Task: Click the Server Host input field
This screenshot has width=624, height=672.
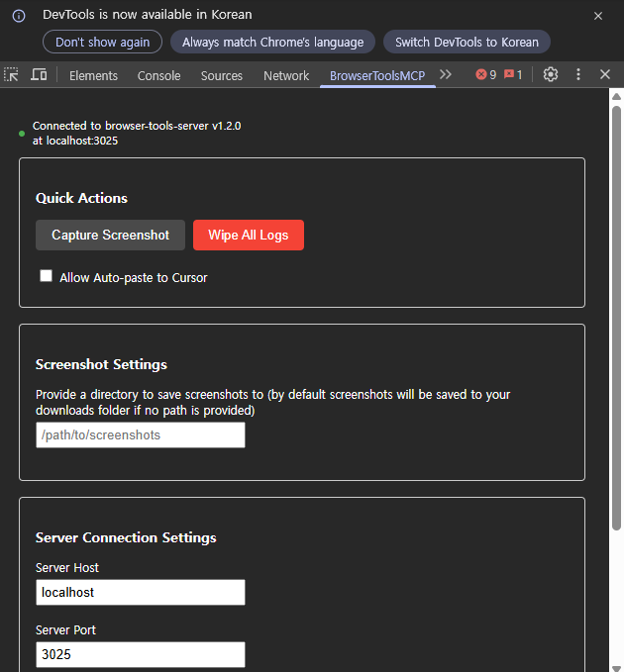Action: point(141,592)
